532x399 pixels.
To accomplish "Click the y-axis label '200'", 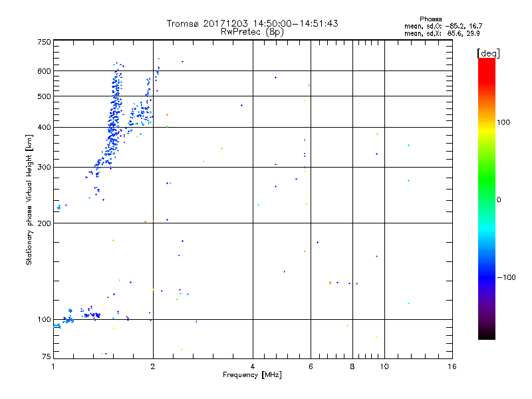I will pyautogui.click(x=44, y=223).
